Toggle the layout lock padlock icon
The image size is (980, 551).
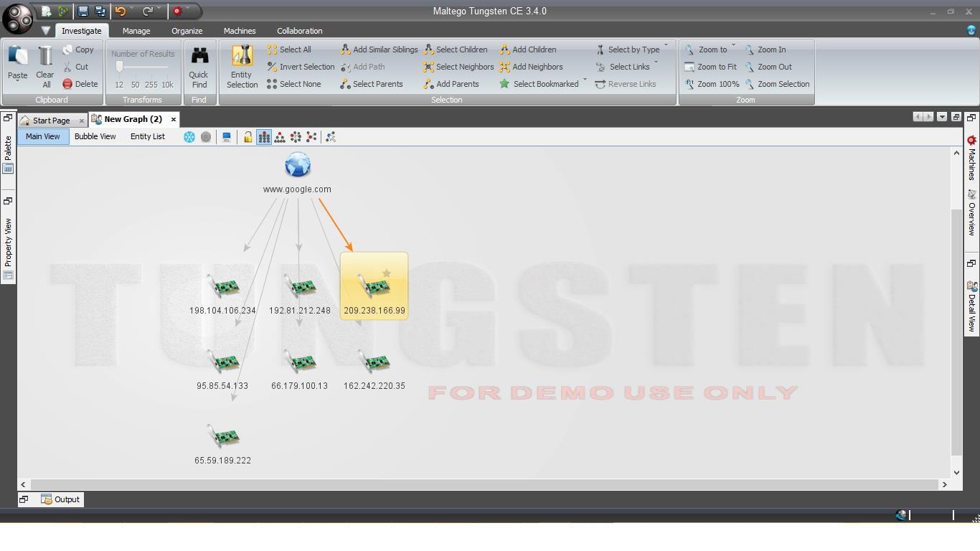248,137
